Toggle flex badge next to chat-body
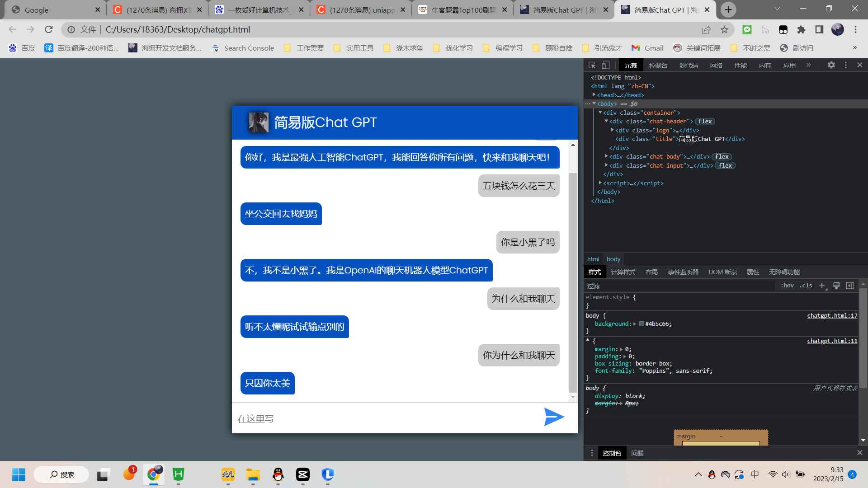 click(722, 157)
